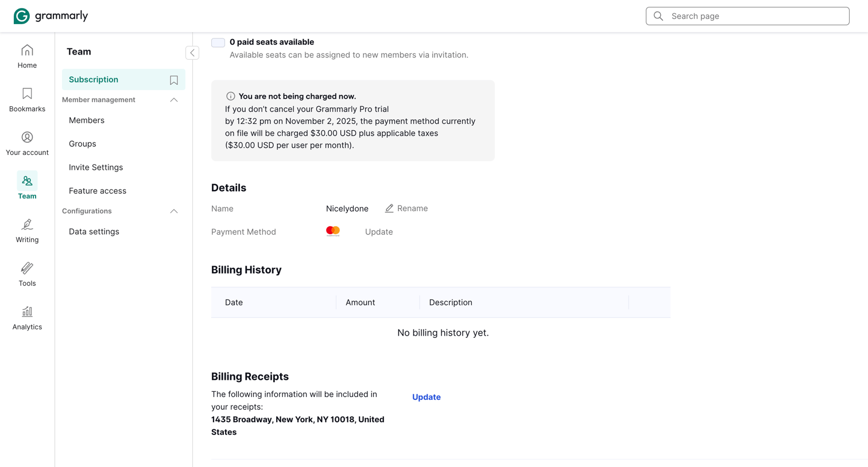Open the Subscription menu item
This screenshot has height=467, width=868.
pos(123,80)
